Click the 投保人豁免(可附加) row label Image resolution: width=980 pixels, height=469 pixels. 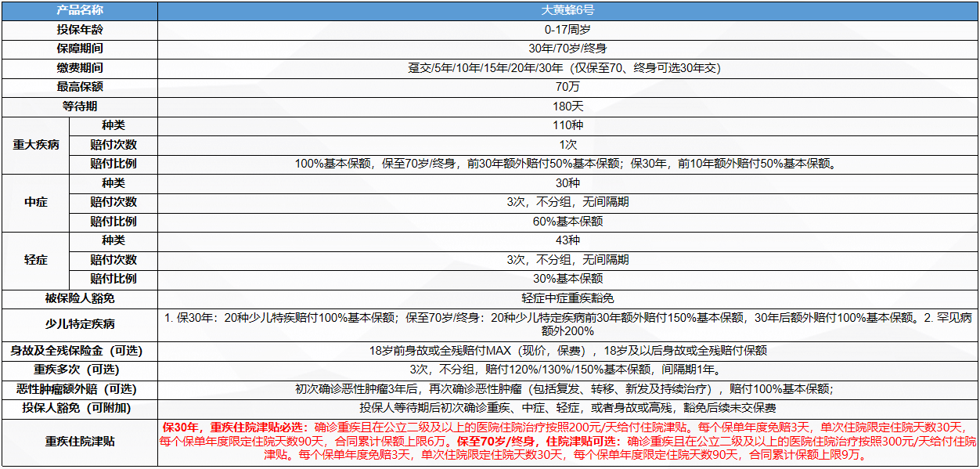80,408
